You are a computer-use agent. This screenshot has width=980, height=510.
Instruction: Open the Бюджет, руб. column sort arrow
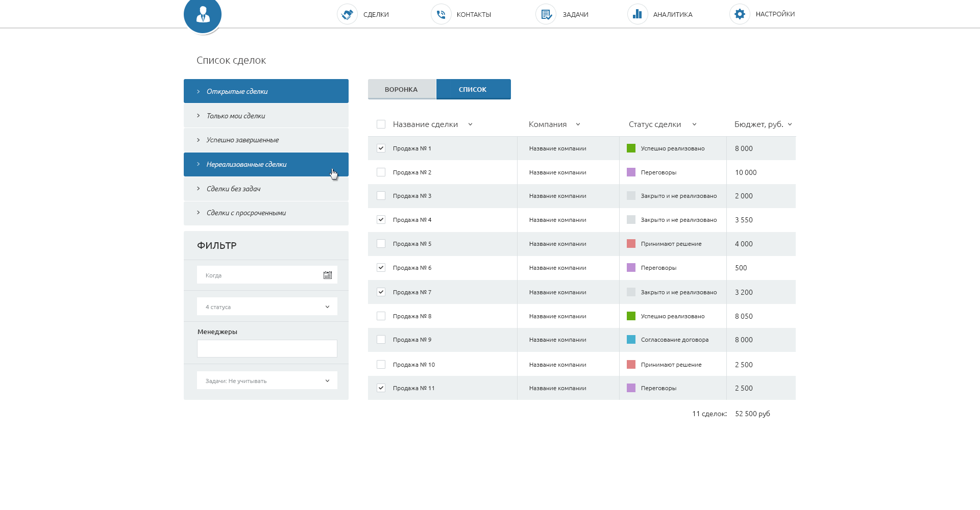pyautogui.click(x=790, y=124)
